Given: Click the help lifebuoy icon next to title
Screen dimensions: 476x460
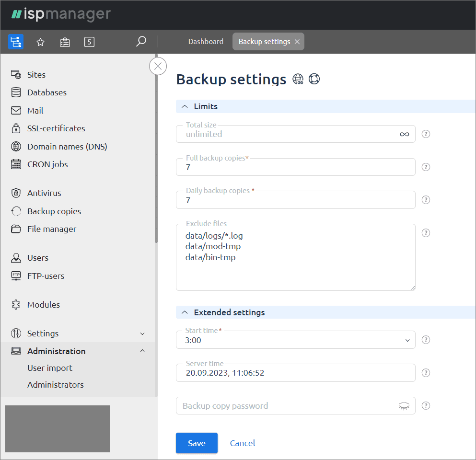Looking at the screenshot, I should (x=314, y=79).
